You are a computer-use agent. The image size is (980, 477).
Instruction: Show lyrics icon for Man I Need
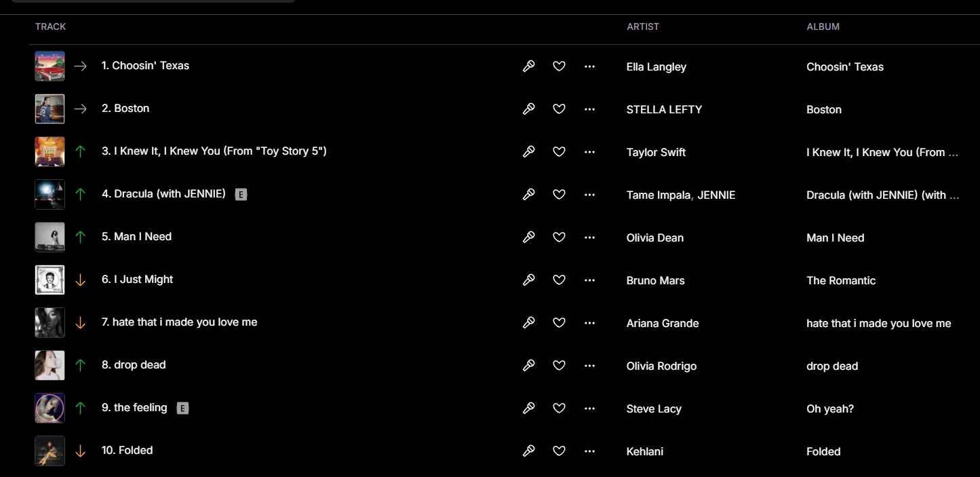click(x=529, y=237)
